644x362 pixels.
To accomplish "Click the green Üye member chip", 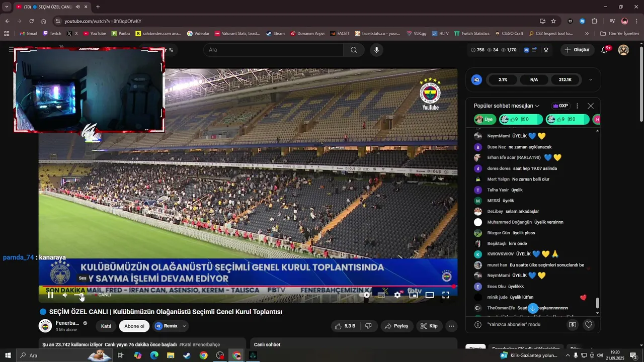I will point(485,120).
